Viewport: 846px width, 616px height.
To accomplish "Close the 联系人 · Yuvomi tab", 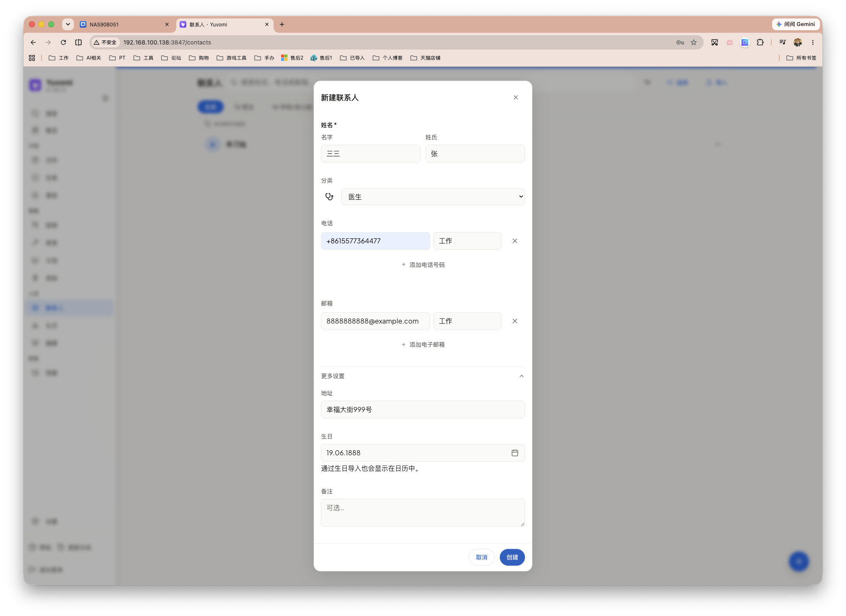I will 267,25.
